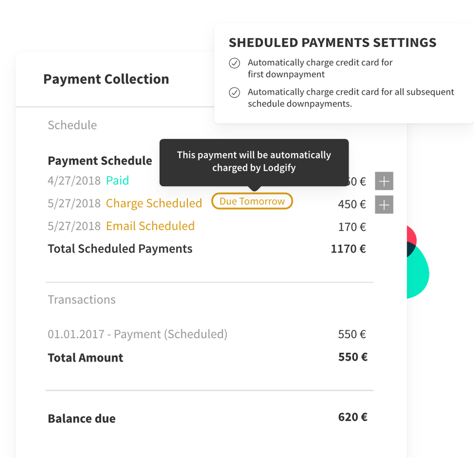Select the Email Scheduled status label
The image size is (476, 476).
point(150,226)
